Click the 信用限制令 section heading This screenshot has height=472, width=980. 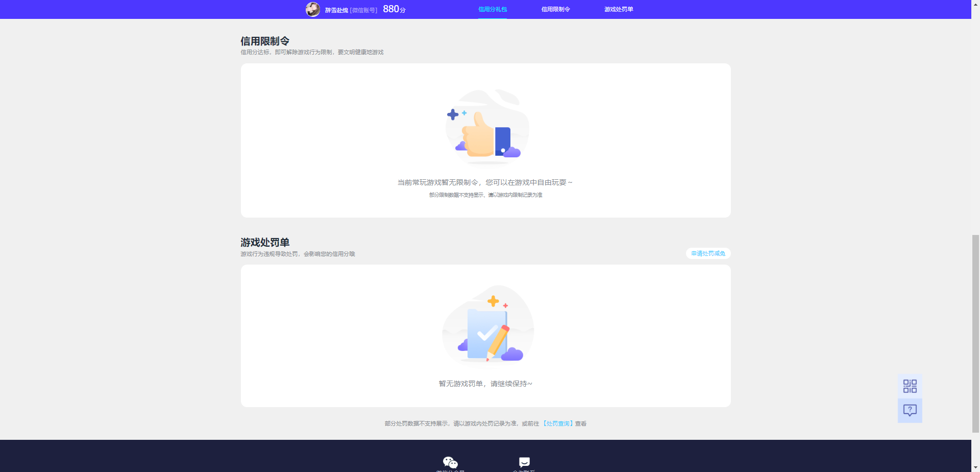click(x=265, y=41)
